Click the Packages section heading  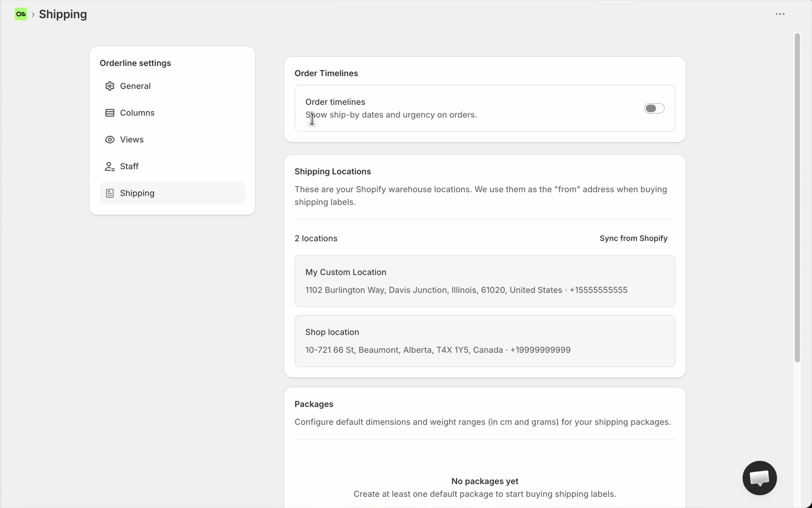314,404
